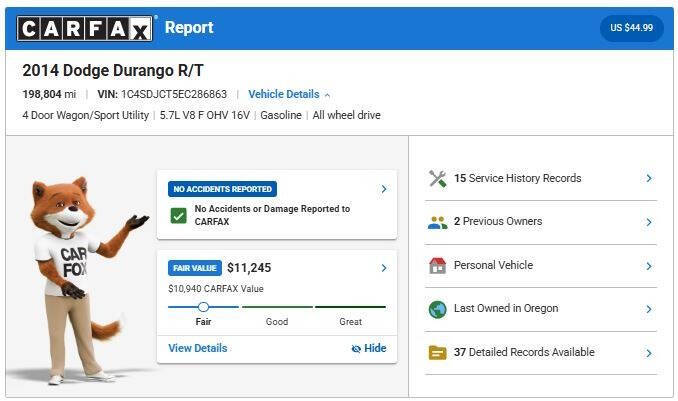Open 15 Service History Records chevron
Image resolution: width=678 pixels, height=401 pixels.
(x=649, y=178)
